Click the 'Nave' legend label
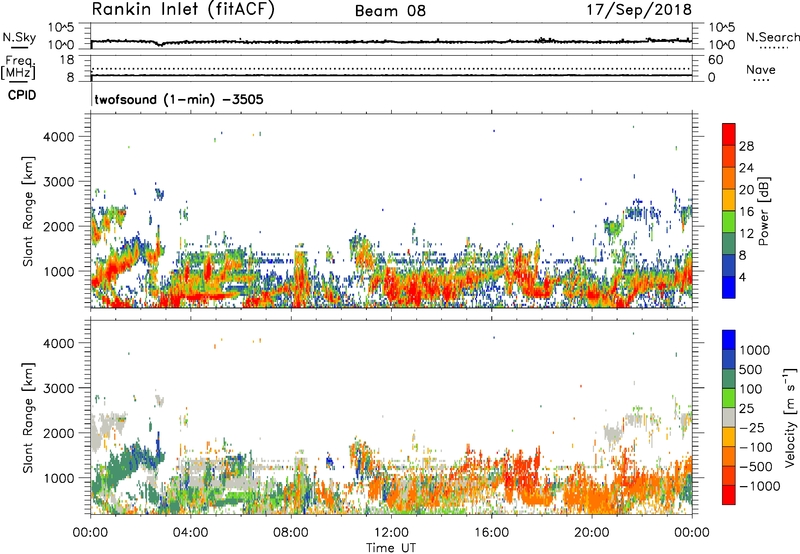This screenshot has height=554, width=800. (x=761, y=70)
